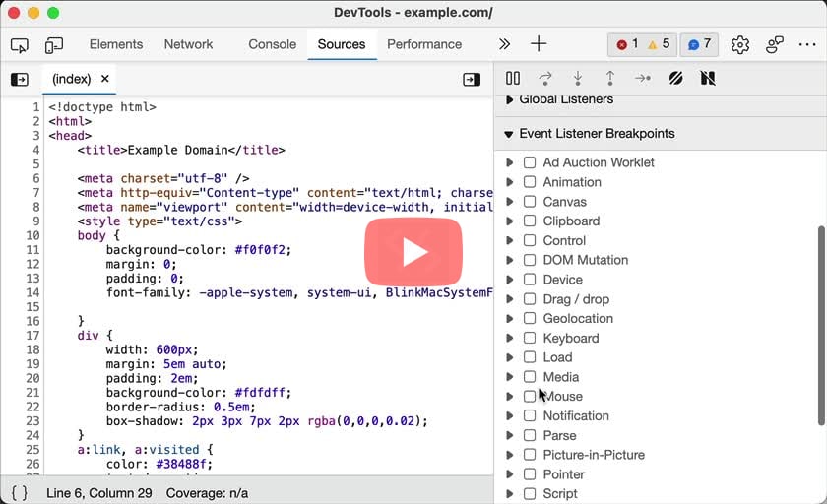The image size is (827, 504).
Task: Step over next function call
Action: 545,79
